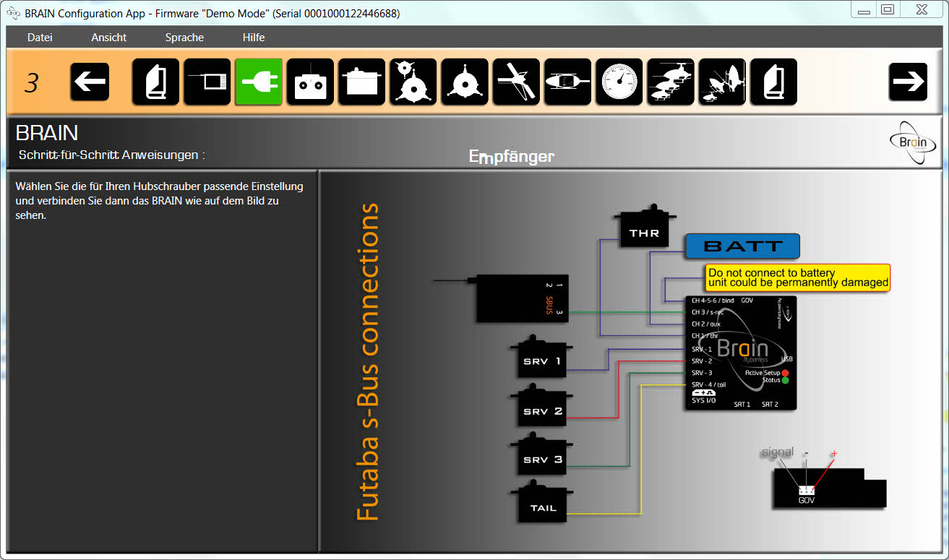This screenshot has height=560, width=949.
Task: Go back with the left arrow button
Action: pos(90,82)
